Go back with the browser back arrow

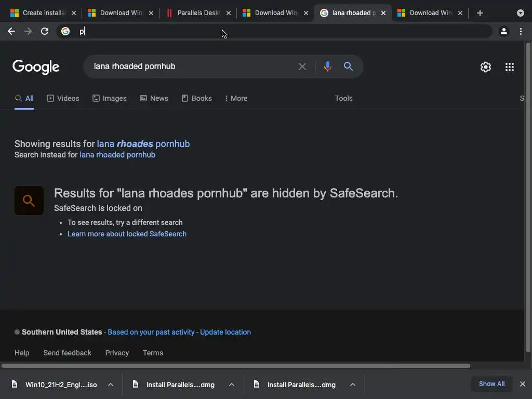point(11,32)
